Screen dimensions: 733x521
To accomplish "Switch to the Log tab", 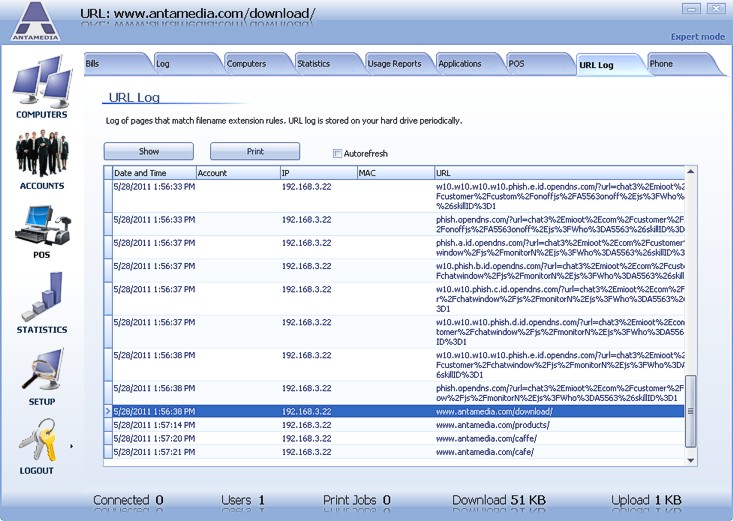I will coord(188,64).
